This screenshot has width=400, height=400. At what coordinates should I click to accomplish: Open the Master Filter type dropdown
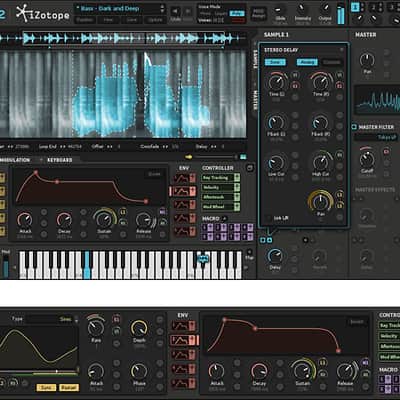pos(376,137)
